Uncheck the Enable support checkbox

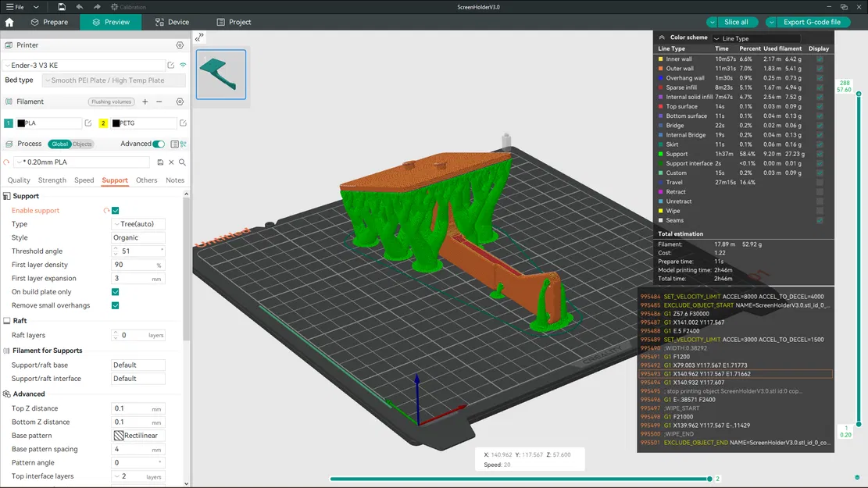[x=116, y=211]
